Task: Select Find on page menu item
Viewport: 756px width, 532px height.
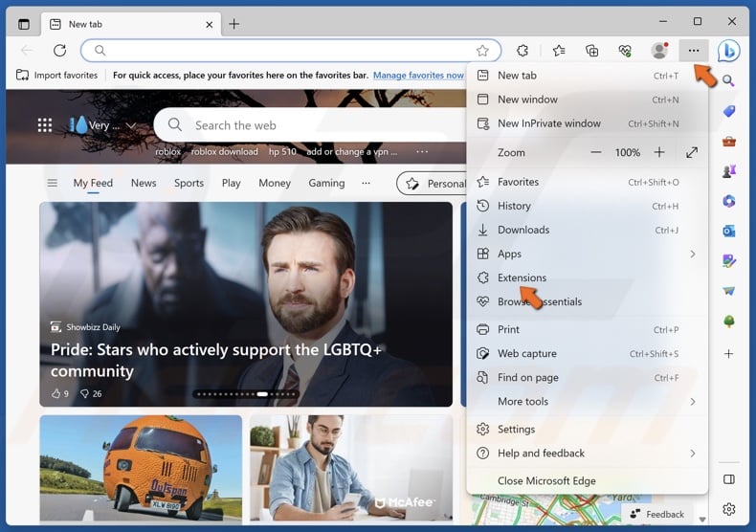Action: (x=588, y=378)
